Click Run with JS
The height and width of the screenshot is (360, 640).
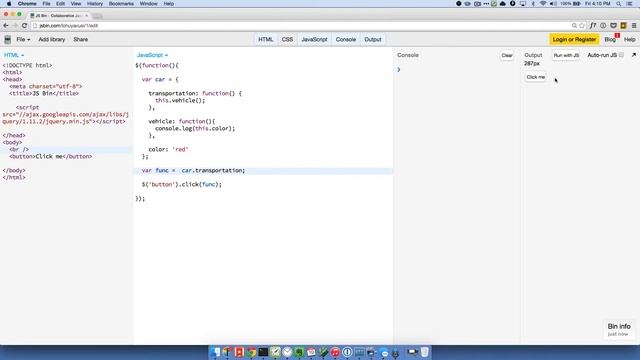pyautogui.click(x=566, y=55)
